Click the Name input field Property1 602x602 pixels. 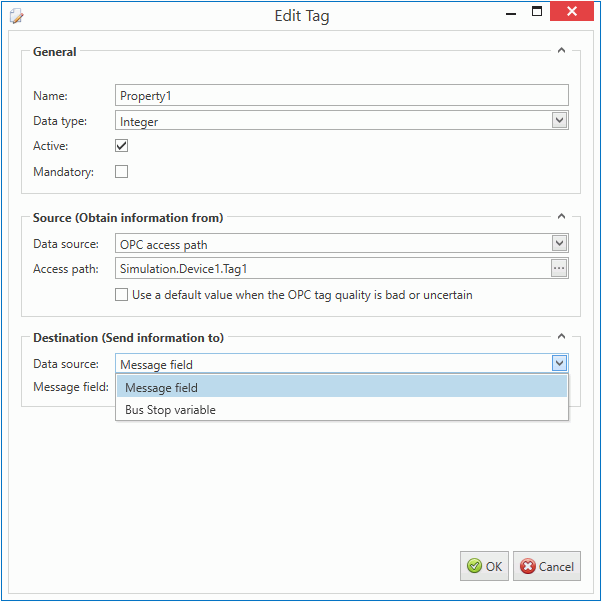click(x=342, y=95)
